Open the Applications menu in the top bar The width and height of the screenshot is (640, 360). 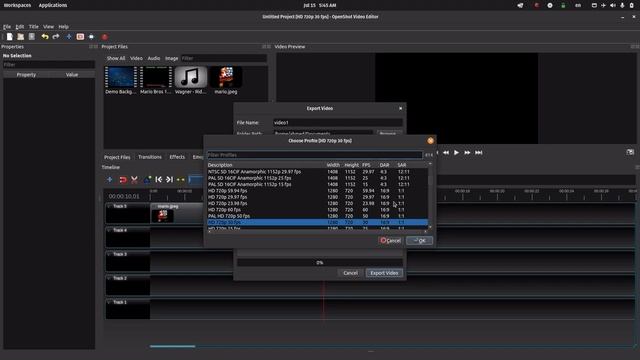pyautogui.click(x=53, y=5)
